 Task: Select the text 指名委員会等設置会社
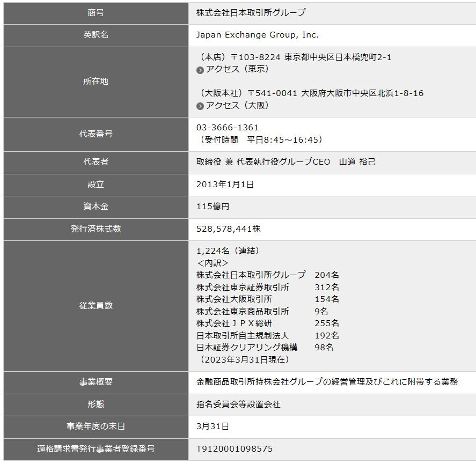click(238, 404)
